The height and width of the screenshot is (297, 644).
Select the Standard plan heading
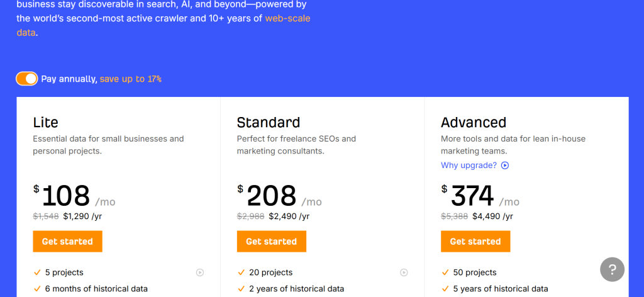click(269, 122)
